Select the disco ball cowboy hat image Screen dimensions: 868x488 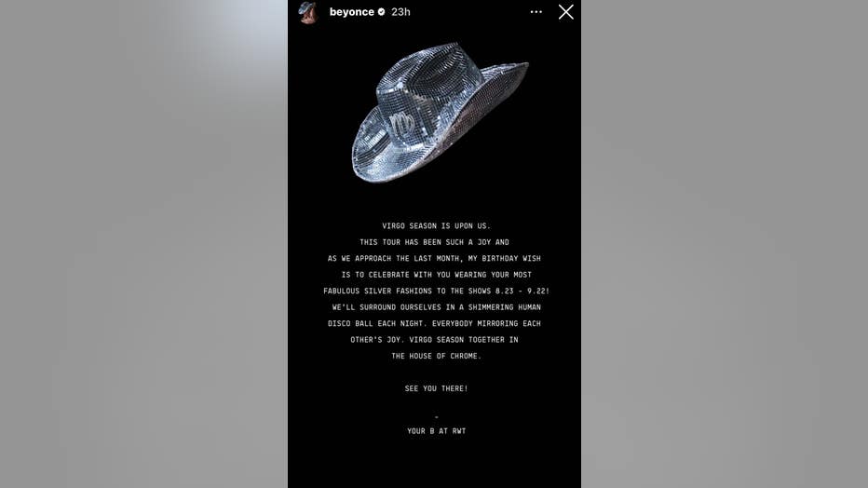[x=441, y=113]
